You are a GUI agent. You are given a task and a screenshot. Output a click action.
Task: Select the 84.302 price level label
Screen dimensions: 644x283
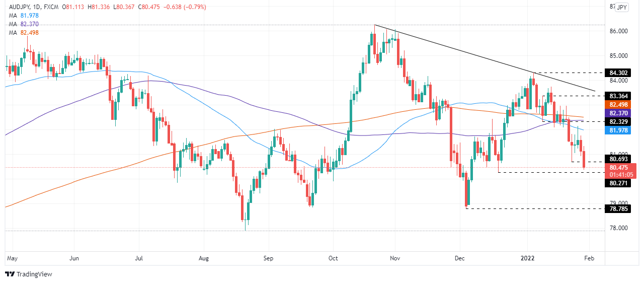(x=619, y=73)
